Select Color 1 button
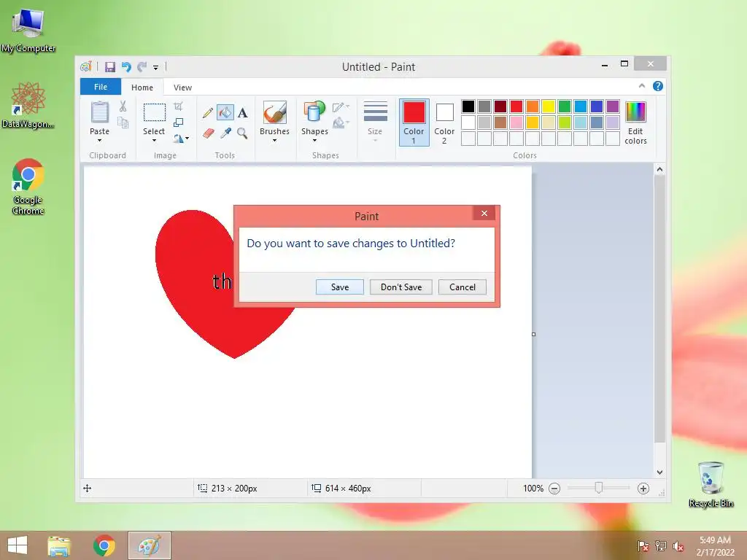The height and width of the screenshot is (560, 747). [x=414, y=122]
